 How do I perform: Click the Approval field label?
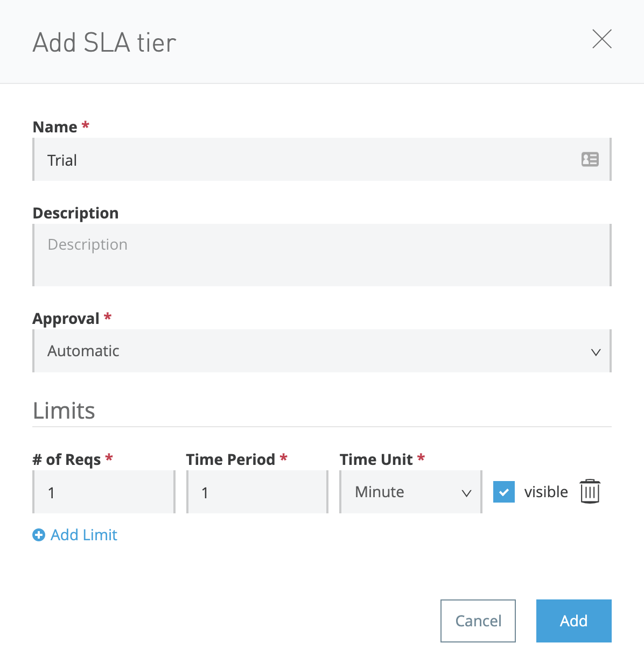click(66, 319)
